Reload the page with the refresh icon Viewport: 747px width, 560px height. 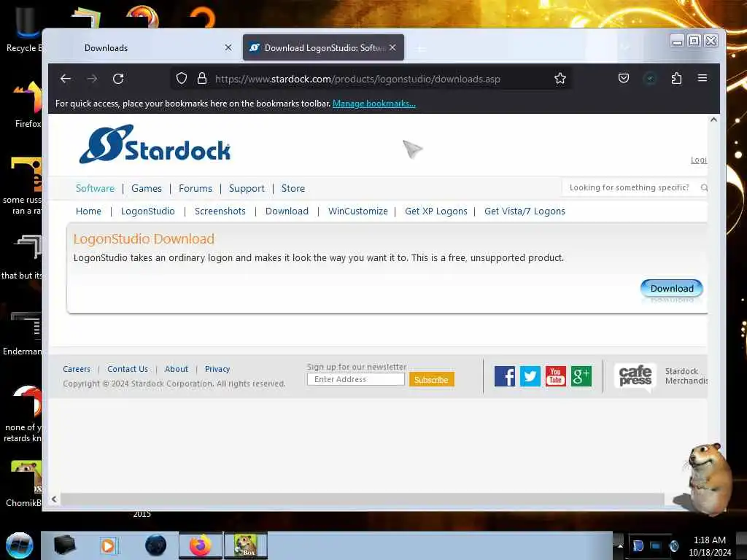tap(118, 79)
